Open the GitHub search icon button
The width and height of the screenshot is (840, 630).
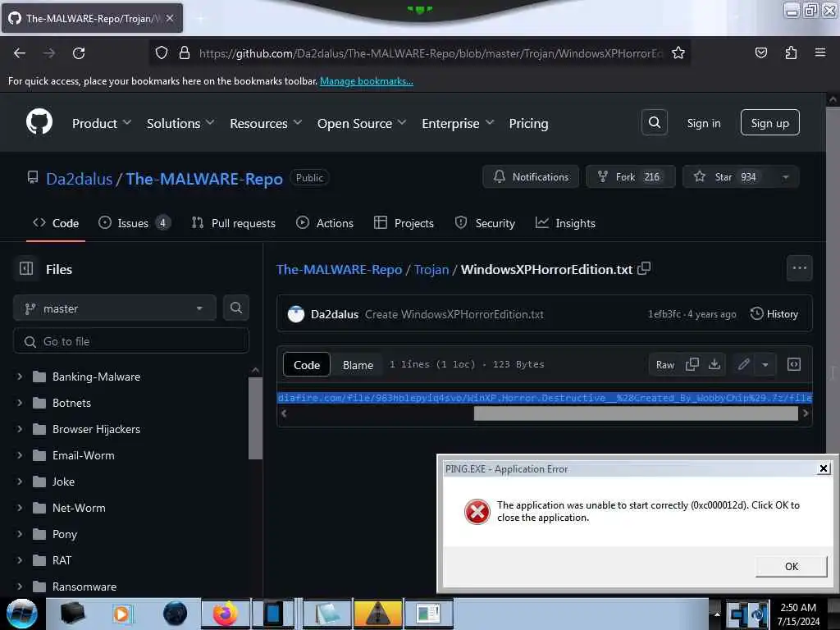pyautogui.click(x=654, y=123)
